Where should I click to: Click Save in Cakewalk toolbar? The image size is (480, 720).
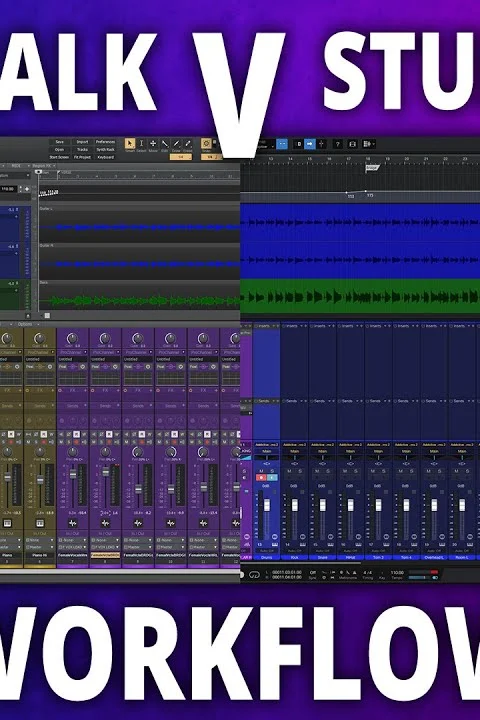coord(60,142)
